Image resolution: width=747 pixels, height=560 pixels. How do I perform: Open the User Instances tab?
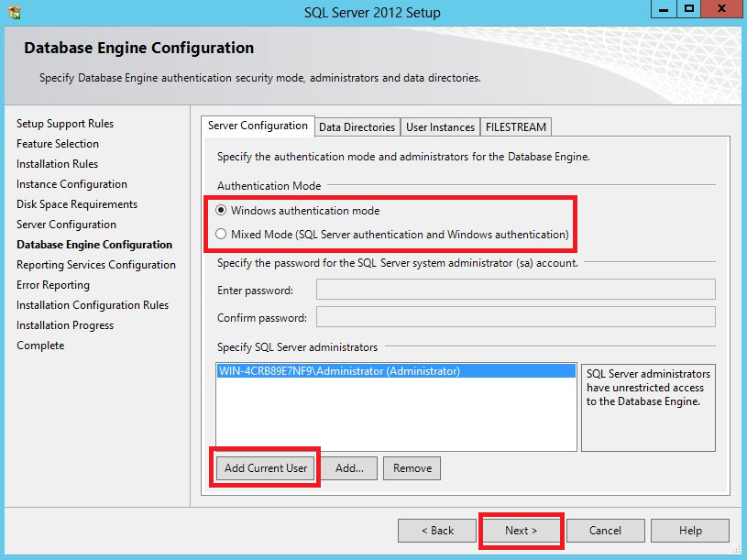tap(440, 127)
